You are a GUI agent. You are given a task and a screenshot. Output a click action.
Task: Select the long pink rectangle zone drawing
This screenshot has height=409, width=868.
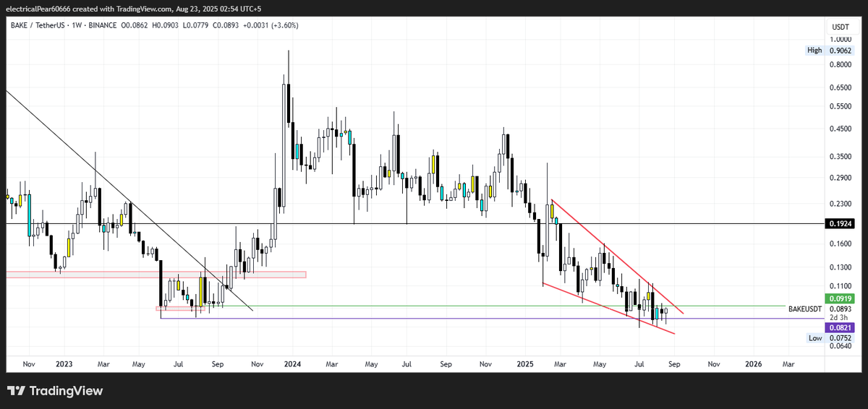click(x=156, y=275)
